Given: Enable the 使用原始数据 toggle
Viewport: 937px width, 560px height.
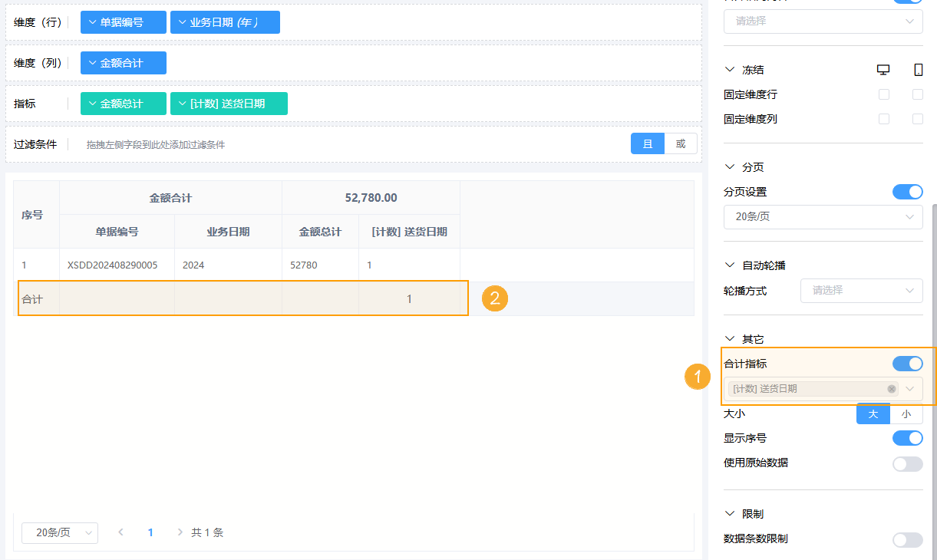Looking at the screenshot, I should (907, 464).
